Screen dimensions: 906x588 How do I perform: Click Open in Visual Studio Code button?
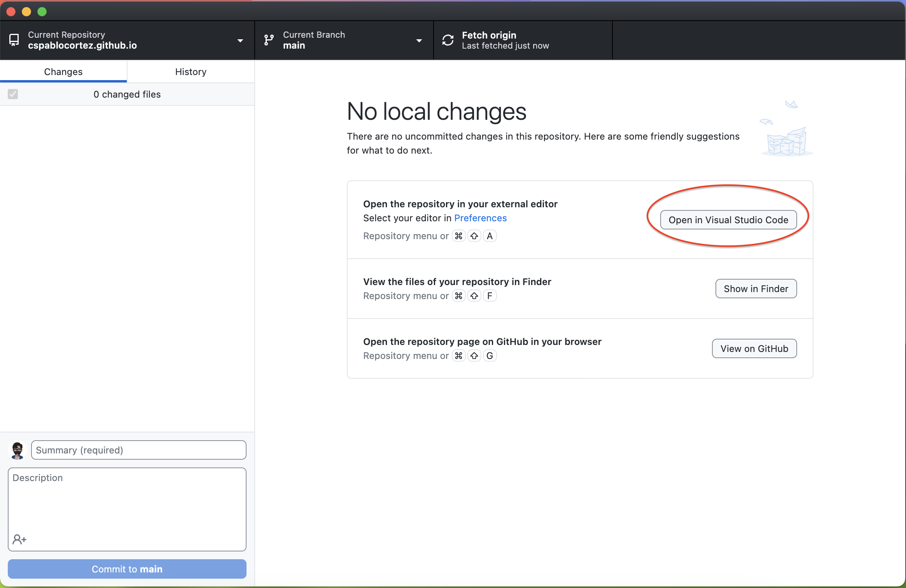[x=728, y=220]
